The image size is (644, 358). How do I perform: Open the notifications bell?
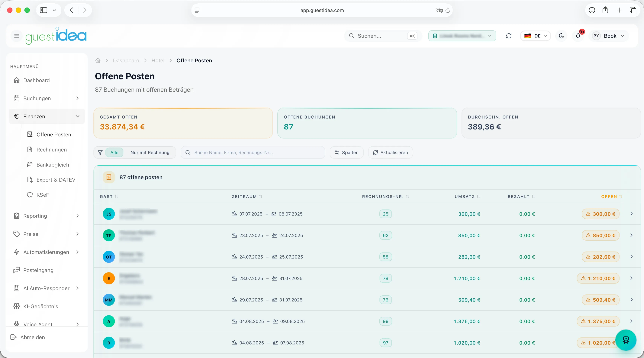click(x=578, y=36)
